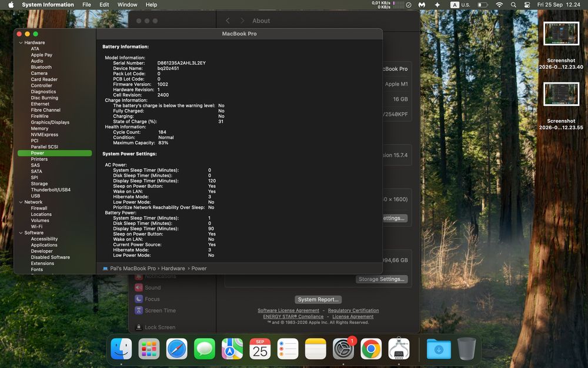The image size is (588, 368).
Task: Click the Storage Settings button
Action: [382, 279]
